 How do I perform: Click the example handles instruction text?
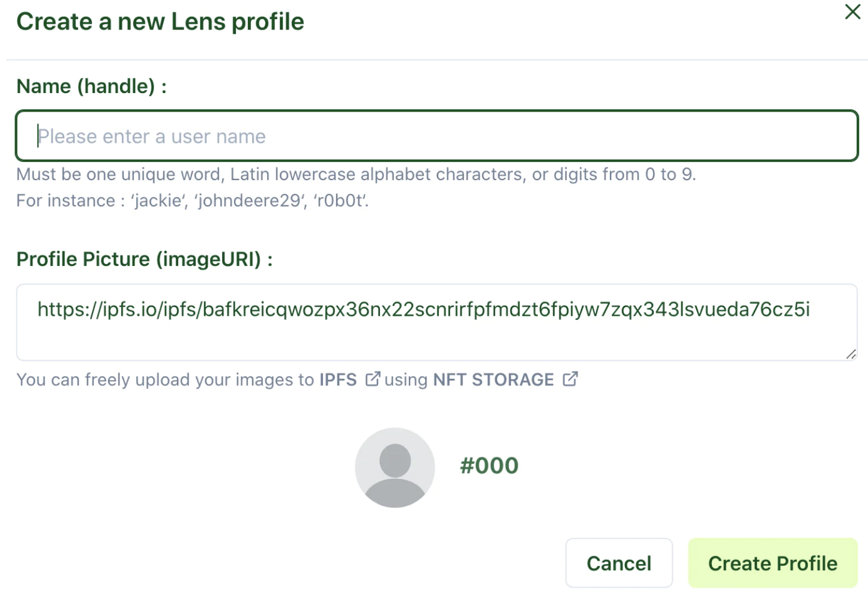pyautogui.click(x=192, y=200)
